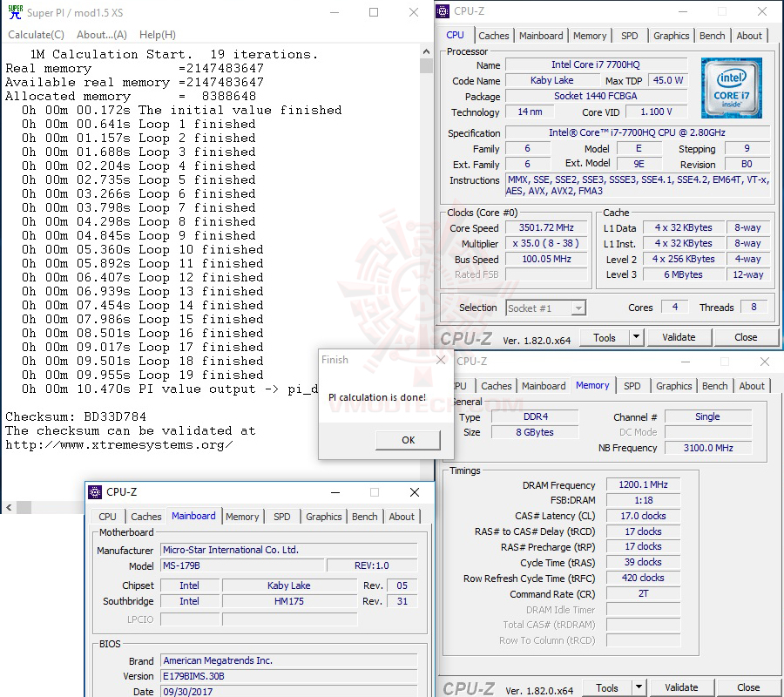Image resolution: width=784 pixels, height=697 pixels.
Task: Click the Intel Core i7 badge
Action: 732,88
